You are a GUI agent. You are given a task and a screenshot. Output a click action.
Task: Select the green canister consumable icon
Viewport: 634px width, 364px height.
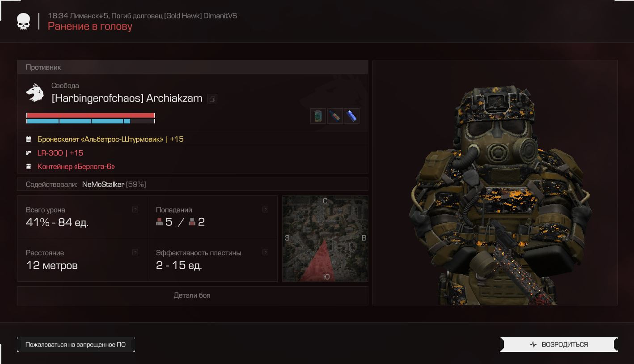318,116
